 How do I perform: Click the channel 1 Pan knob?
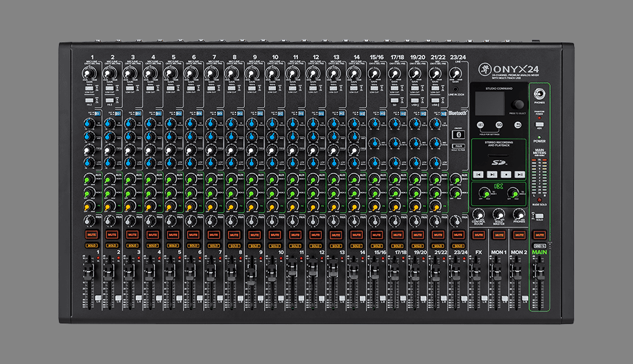click(89, 221)
